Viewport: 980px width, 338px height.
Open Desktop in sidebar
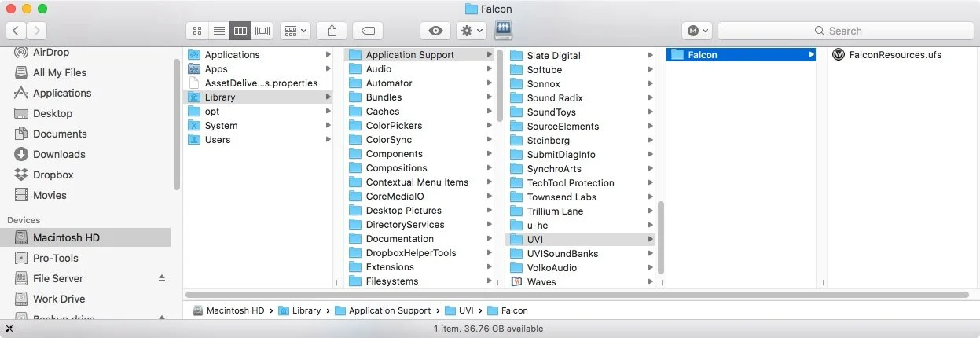pyautogui.click(x=53, y=113)
